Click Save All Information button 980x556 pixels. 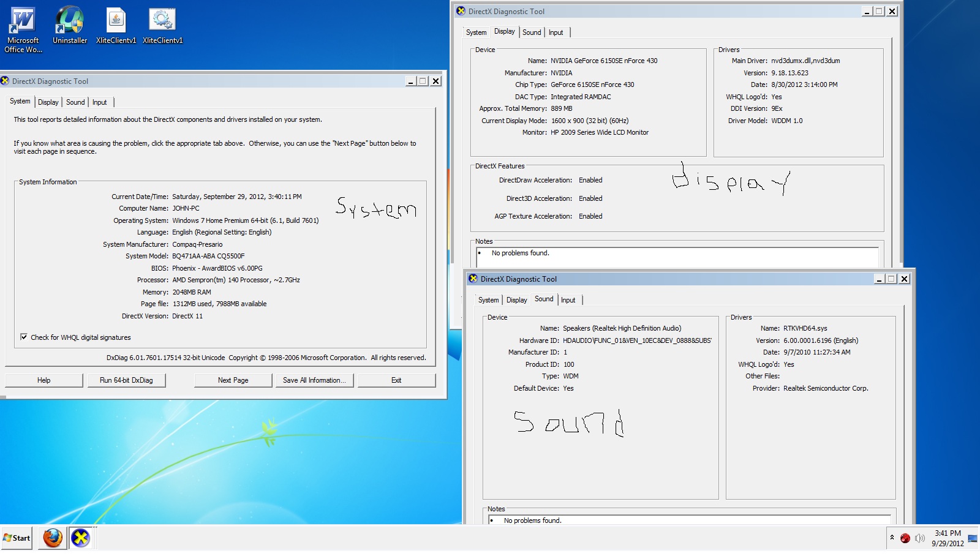pos(314,380)
